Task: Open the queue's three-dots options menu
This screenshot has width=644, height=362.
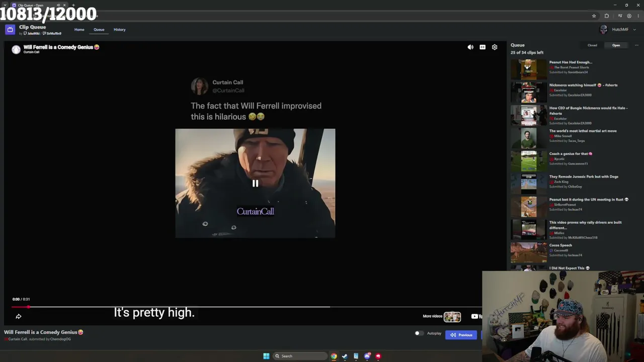Action: coord(636,45)
